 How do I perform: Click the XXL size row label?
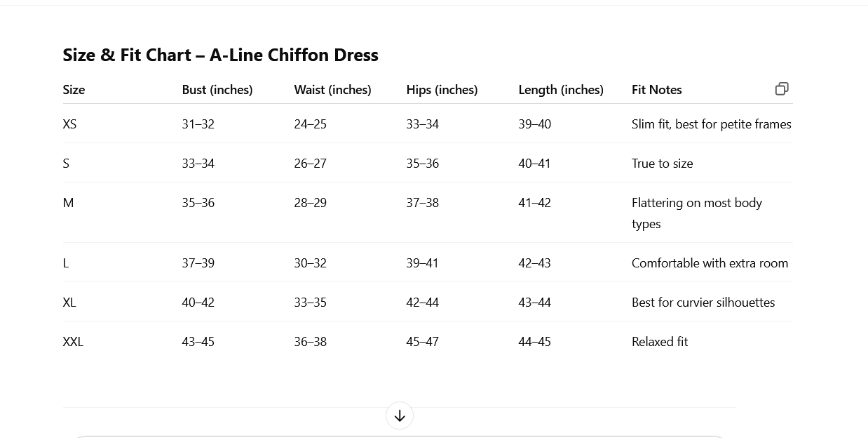[x=73, y=342]
